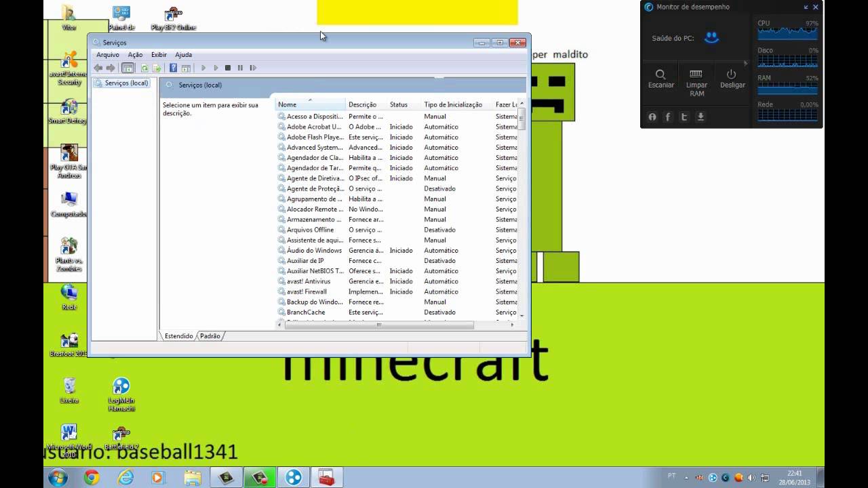This screenshot has height=488, width=868.
Task: Click the scroll-down arrow of services list
Action: click(x=521, y=315)
